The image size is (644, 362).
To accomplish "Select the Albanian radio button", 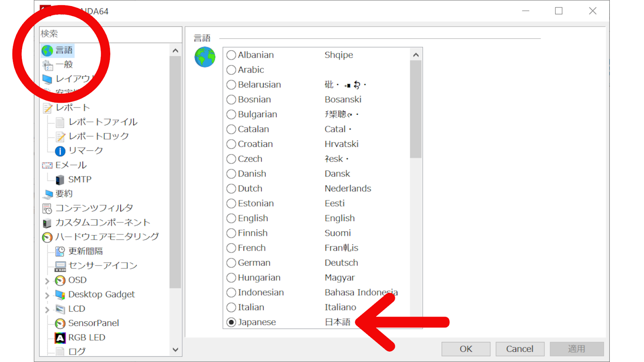I will 231,55.
